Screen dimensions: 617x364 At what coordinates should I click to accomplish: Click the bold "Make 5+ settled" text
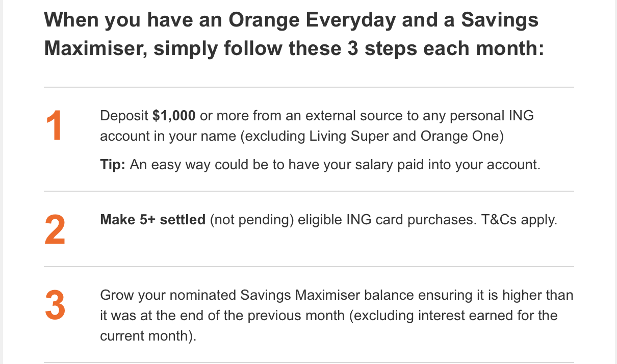(x=152, y=220)
